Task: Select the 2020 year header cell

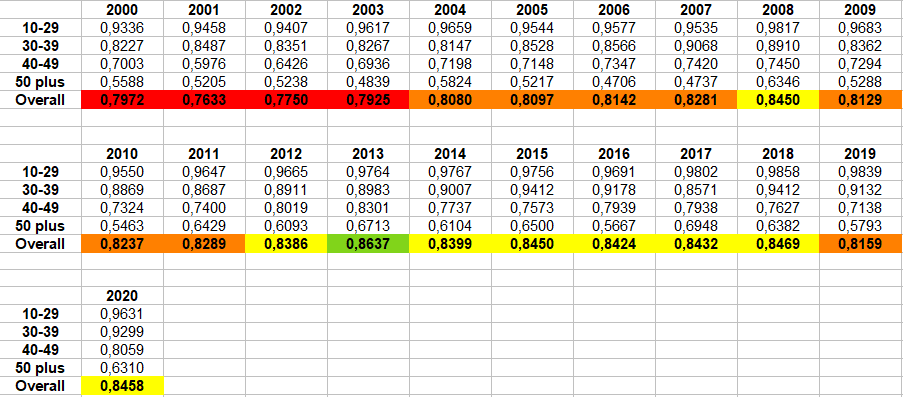Action: click(x=122, y=296)
